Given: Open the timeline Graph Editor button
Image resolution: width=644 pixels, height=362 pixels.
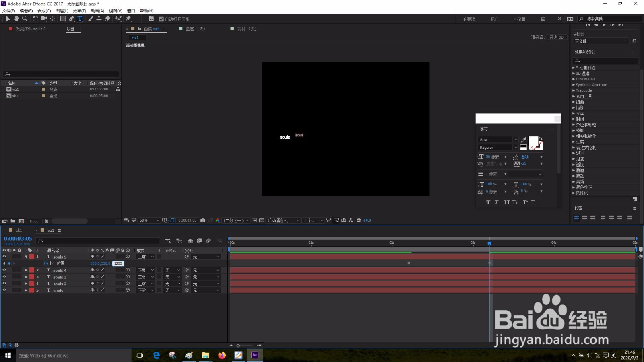Looking at the screenshot, I should click(219, 241).
